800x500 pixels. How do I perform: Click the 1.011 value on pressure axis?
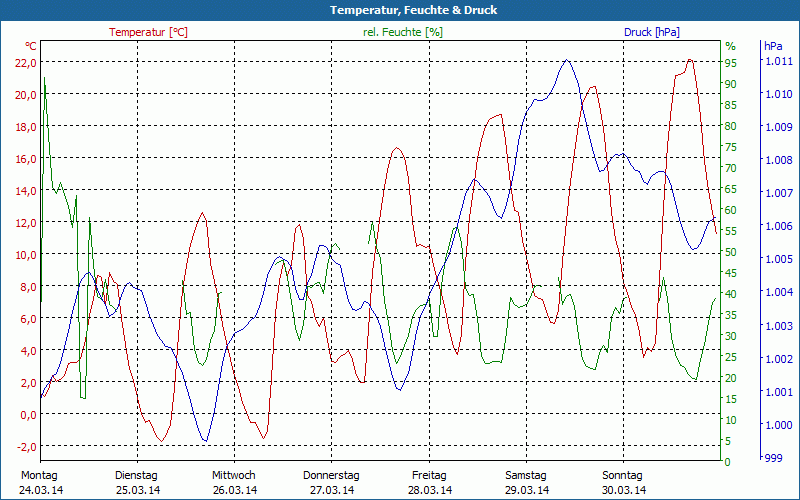coord(778,62)
